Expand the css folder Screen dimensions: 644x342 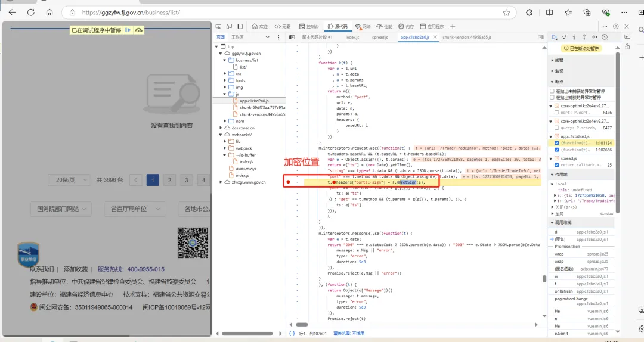225,73
